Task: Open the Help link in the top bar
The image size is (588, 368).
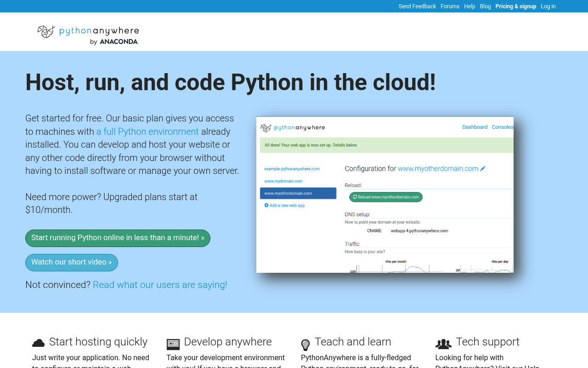Action: click(x=469, y=6)
